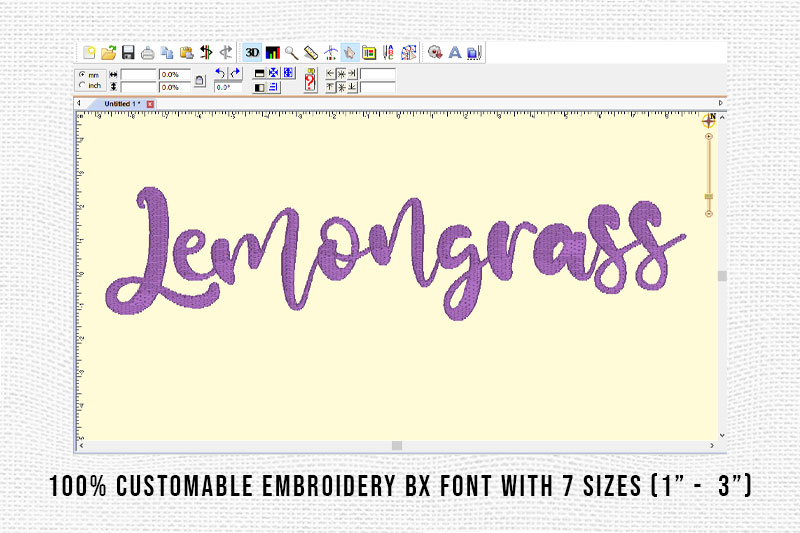Screen dimensions: 800x533
Task: Select the purple Lemongrass embroidery lettering
Action: pos(395,253)
